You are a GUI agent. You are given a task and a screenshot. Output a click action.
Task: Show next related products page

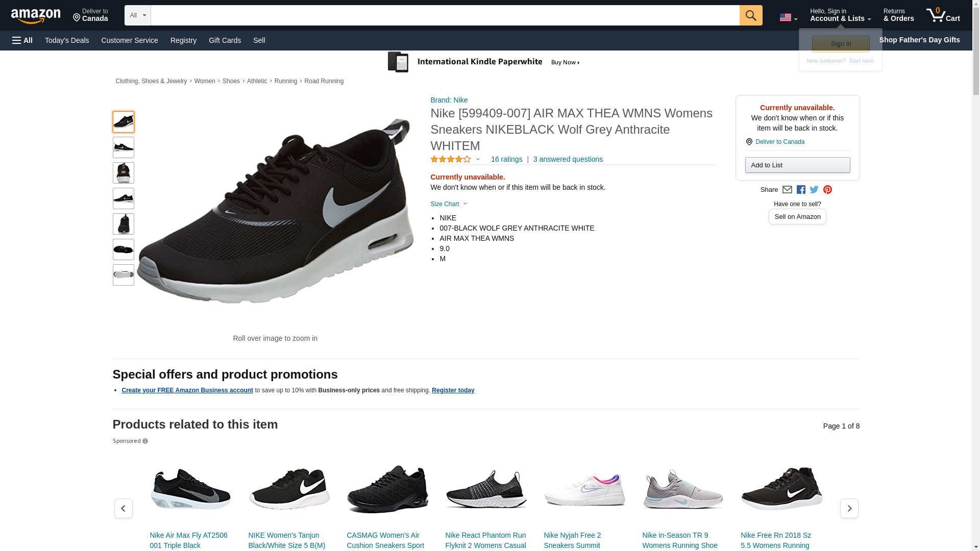(849, 508)
